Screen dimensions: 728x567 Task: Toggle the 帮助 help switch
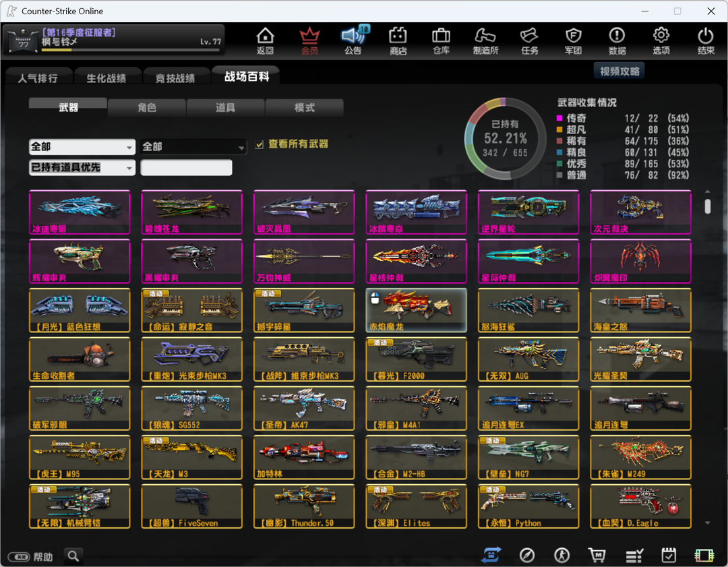[19, 557]
